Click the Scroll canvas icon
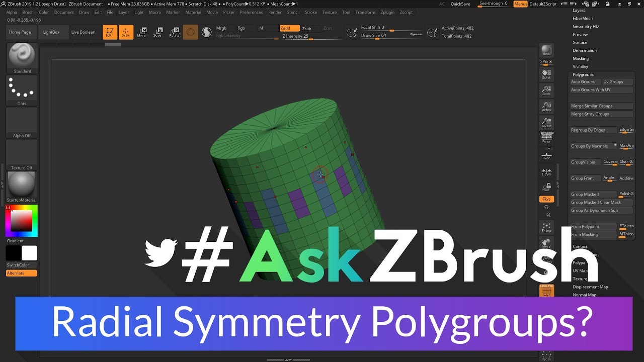The width and height of the screenshot is (644, 362). tap(546, 74)
